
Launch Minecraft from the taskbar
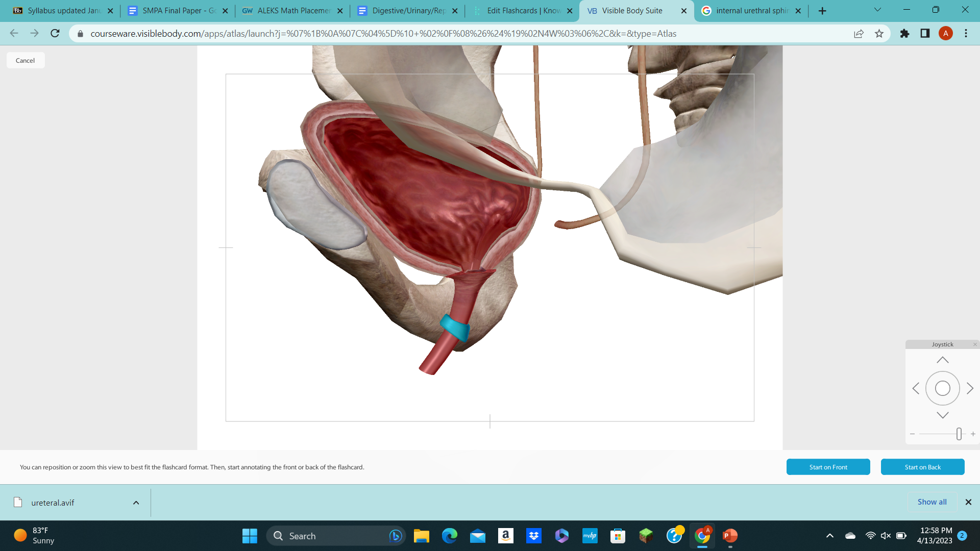[x=646, y=536]
